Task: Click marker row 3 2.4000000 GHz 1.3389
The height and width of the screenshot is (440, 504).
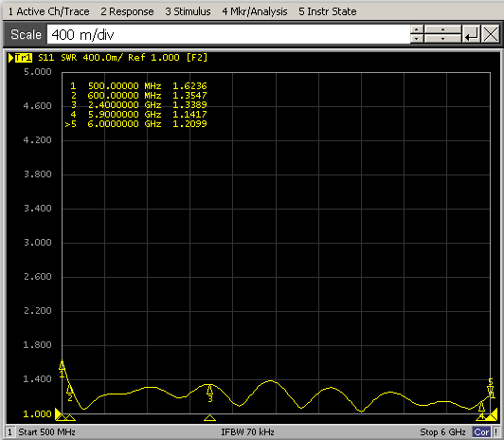Action: coord(138,105)
